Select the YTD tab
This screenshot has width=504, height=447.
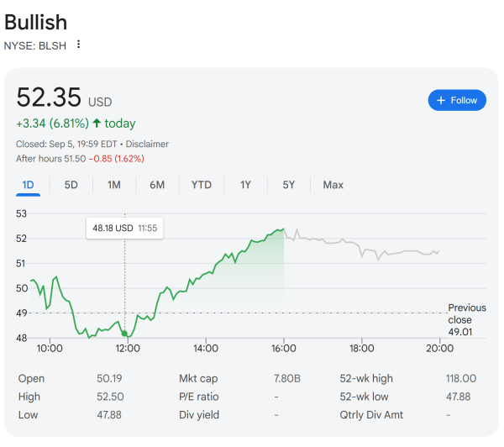click(202, 185)
